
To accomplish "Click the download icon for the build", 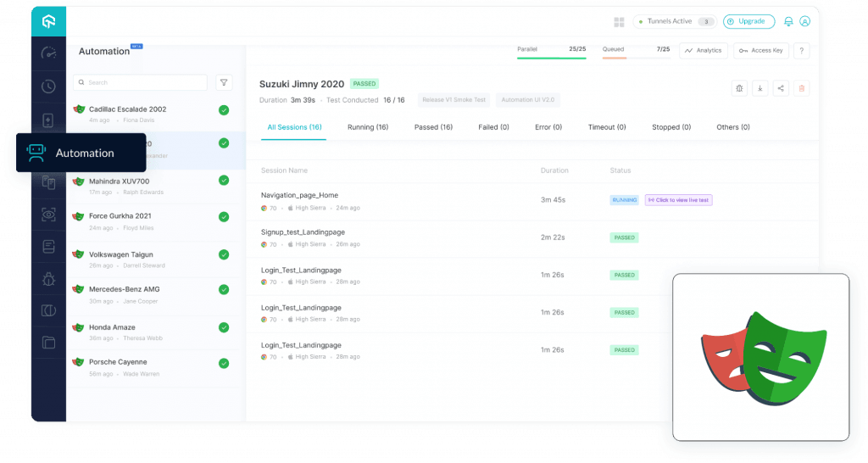I will click(760, 88).
